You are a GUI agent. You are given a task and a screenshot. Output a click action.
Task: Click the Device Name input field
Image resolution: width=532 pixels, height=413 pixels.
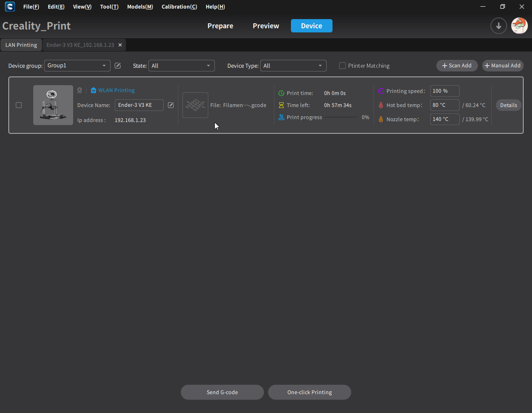pyautogui.click(x=139, y=105)
